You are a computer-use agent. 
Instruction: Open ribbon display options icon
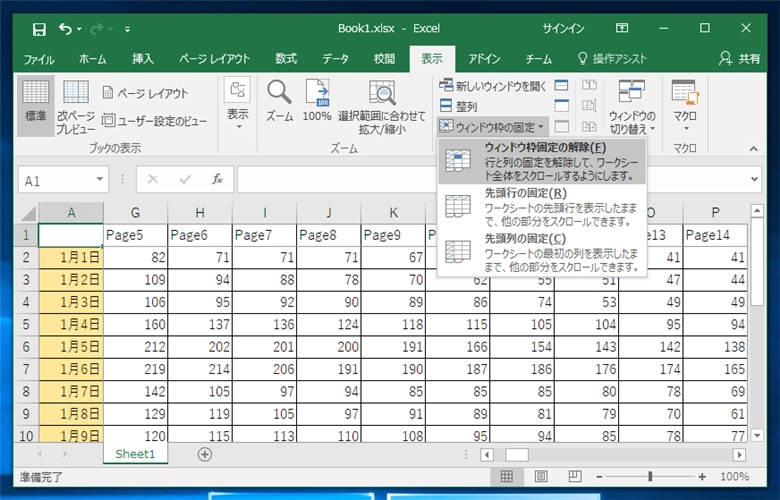pyautogui.click(x=622, y=28)
